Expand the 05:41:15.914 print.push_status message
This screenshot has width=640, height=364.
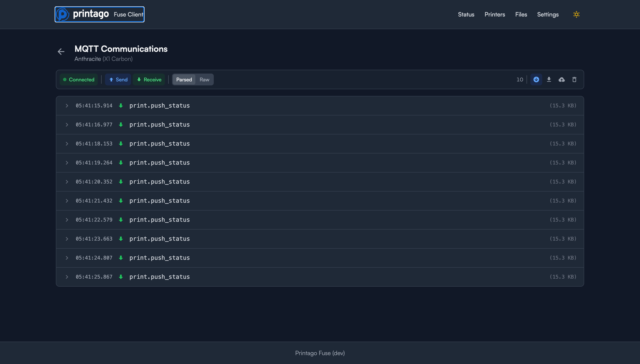point(67,105)
